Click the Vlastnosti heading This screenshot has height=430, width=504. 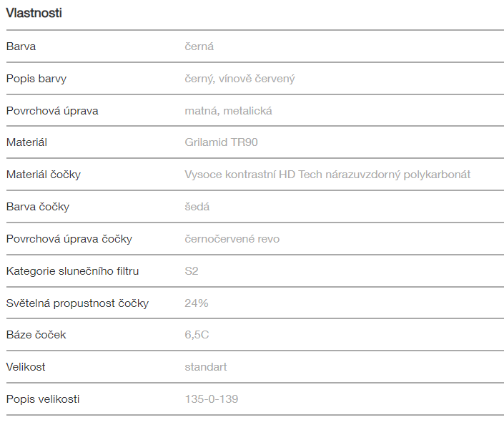click(34, 13)
